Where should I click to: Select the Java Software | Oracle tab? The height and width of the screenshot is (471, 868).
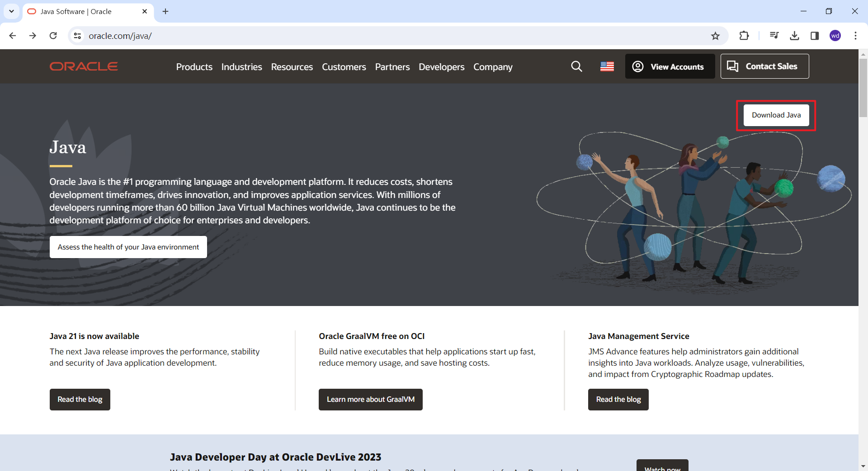point(88,12)
